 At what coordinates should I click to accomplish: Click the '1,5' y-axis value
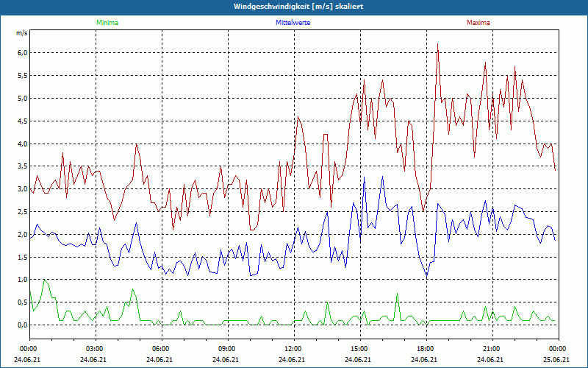point(23,257)
